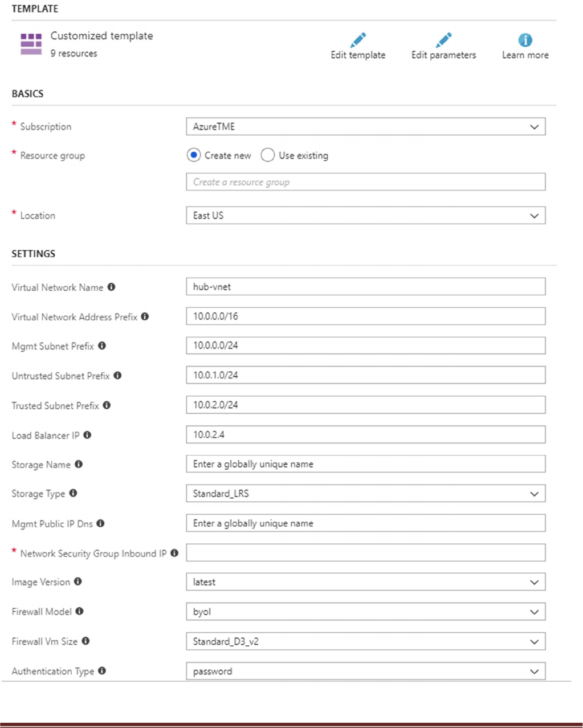The height and width of the screenshot is (728, 583).
Task: Open the Subscription dropdown
Action: (365, 127)
